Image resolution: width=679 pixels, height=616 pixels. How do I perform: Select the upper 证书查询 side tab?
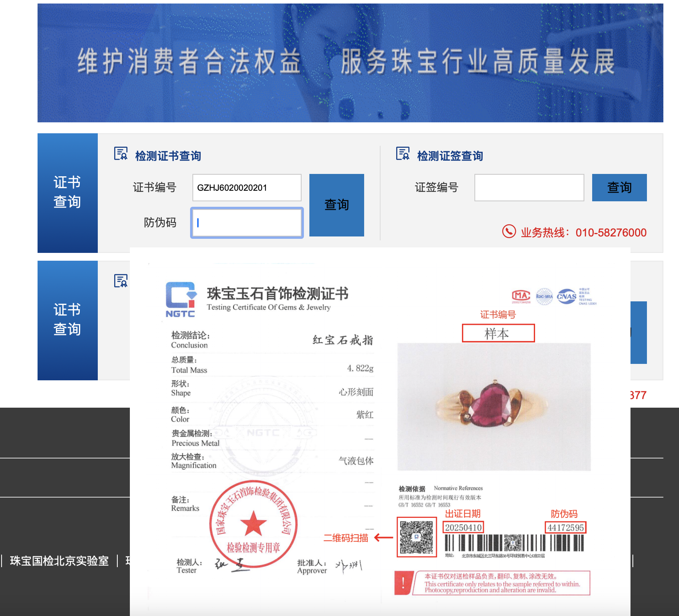[67, 193]
